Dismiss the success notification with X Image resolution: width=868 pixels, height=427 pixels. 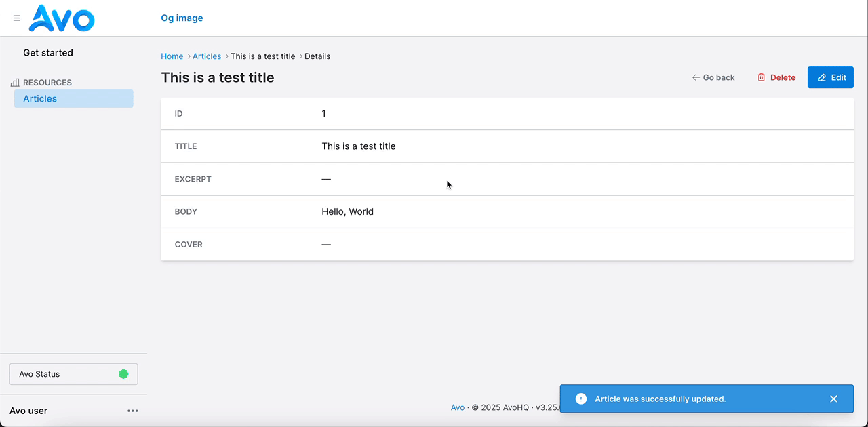833,399
